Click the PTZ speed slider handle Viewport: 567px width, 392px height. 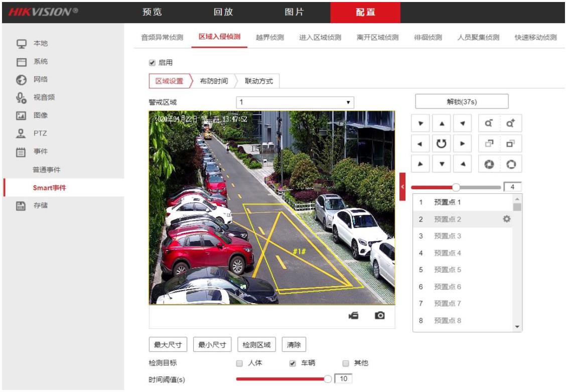tap(456, 187)
